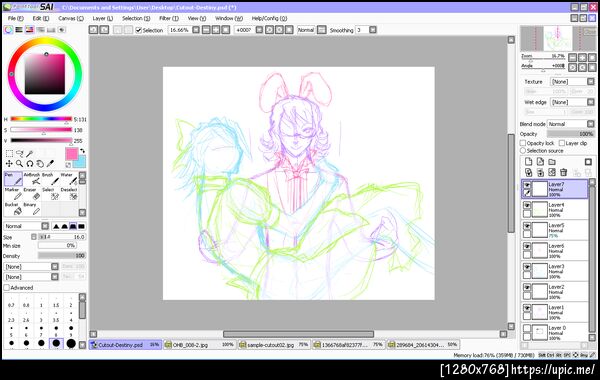The height and width of the screenshot is (380, 600).
Task: Select the Bucket fill tool
Action: [x=13, y=209]
